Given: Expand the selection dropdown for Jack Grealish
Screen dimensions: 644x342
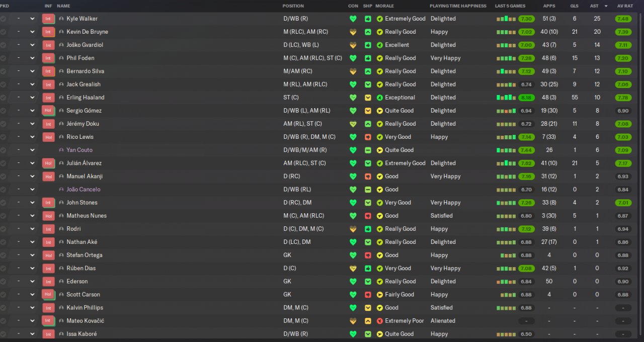Looking at the screenshot, I should pyautogui.click(x=32, y=84).
